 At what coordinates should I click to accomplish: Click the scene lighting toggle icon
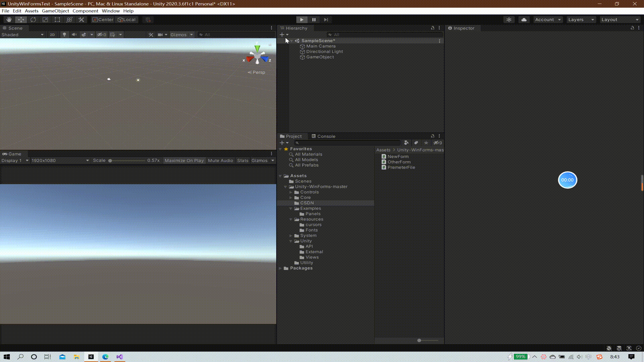64,35
